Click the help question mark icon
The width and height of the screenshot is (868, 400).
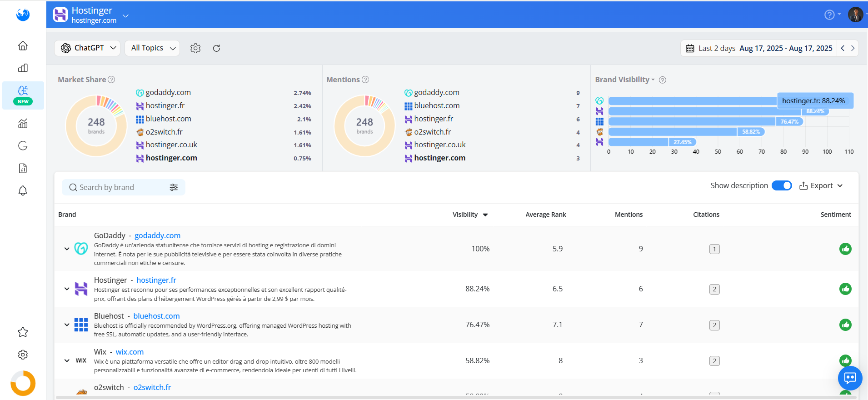[829, 15]
